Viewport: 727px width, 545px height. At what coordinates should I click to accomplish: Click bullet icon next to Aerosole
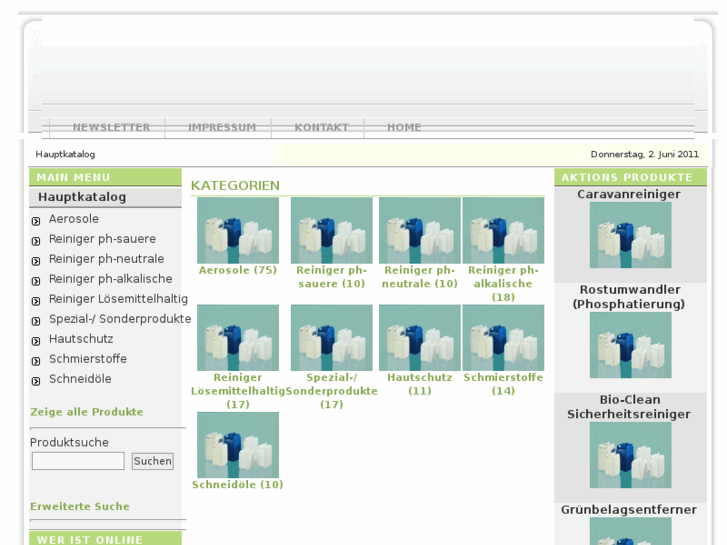(x=36, y=220)
